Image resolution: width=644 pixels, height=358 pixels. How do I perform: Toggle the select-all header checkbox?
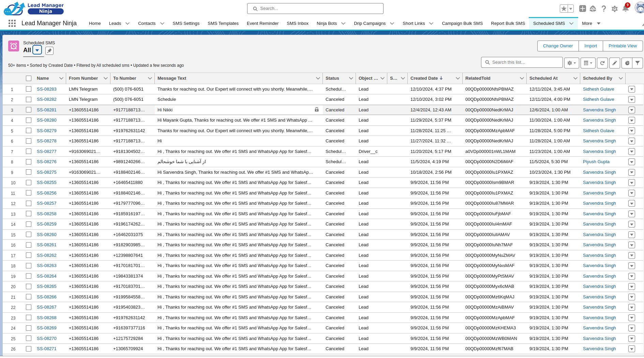29,78
